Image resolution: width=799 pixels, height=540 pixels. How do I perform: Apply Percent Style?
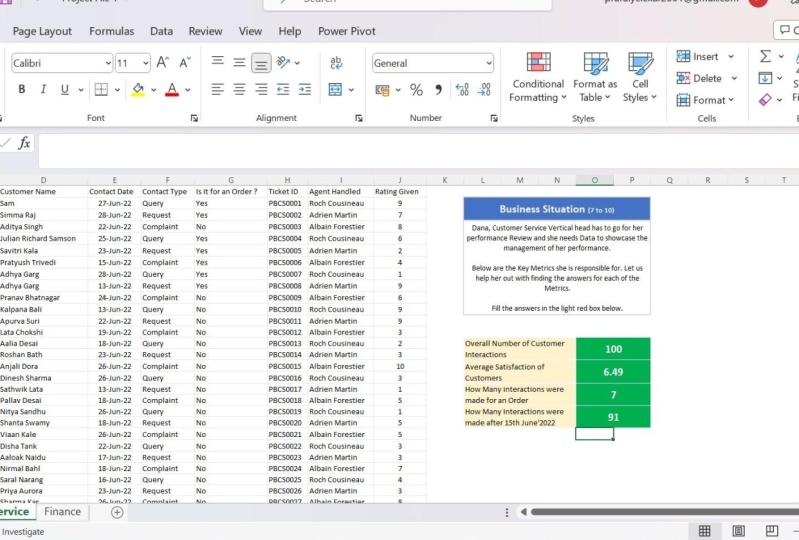416,90
